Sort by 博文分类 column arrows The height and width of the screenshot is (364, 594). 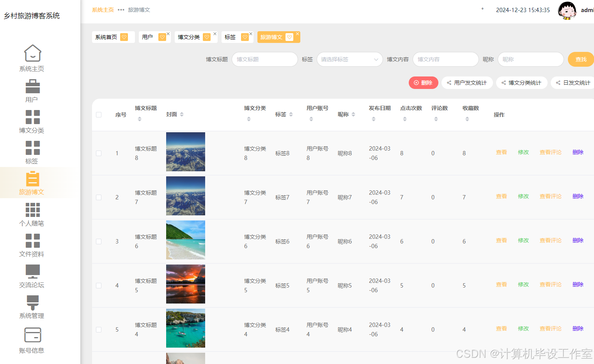tap(249, 119)
